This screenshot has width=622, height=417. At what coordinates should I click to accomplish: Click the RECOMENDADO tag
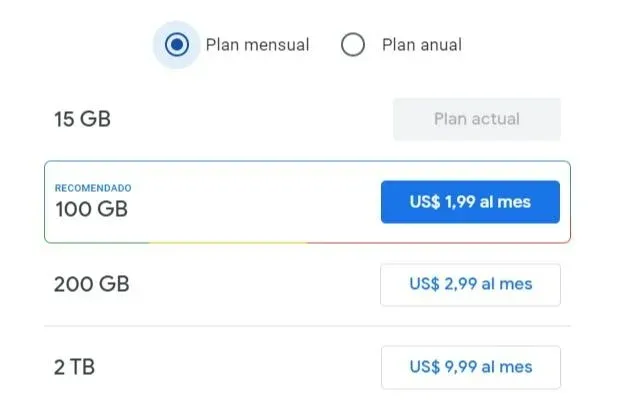[x=92, y=188]
